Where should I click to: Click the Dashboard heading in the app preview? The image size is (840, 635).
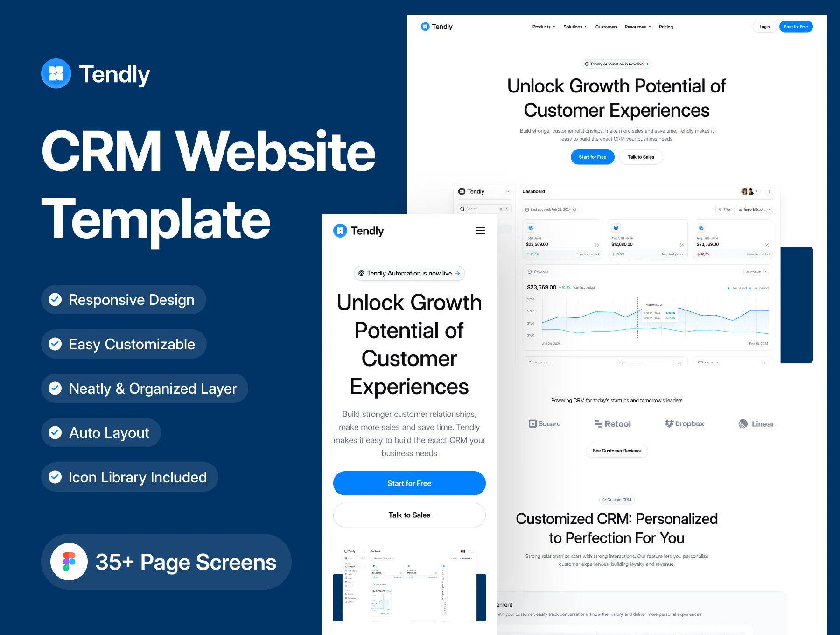tap(533, 191)
